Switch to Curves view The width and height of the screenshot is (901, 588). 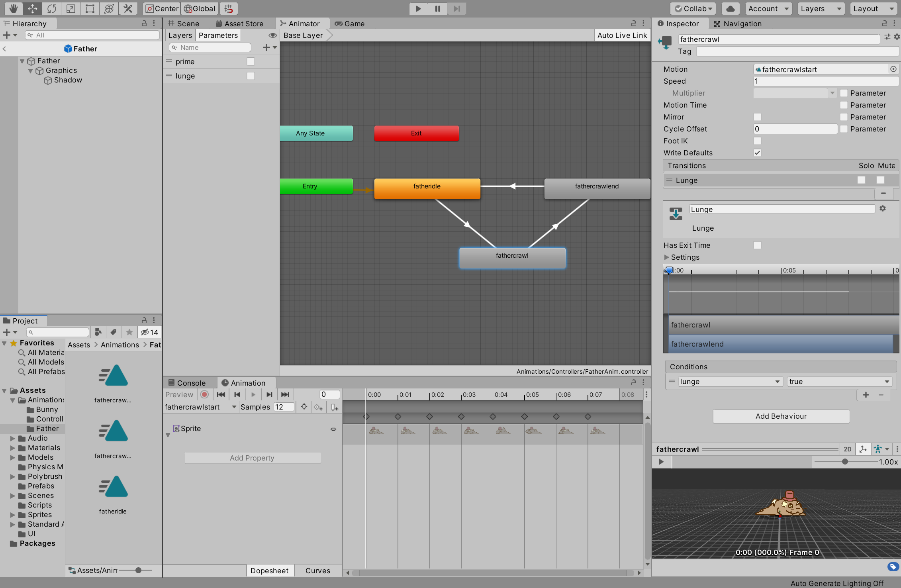coord(317,570)
